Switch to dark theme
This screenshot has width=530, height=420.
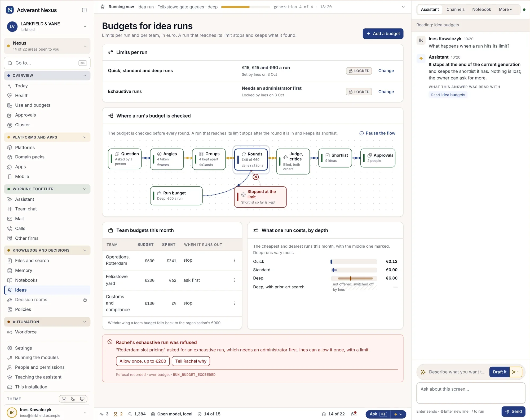coord(73,399)
